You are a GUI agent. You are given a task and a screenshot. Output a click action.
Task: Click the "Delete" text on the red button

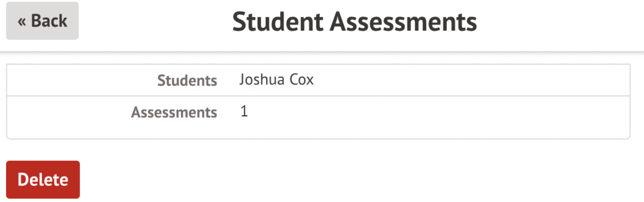point(43,180)
